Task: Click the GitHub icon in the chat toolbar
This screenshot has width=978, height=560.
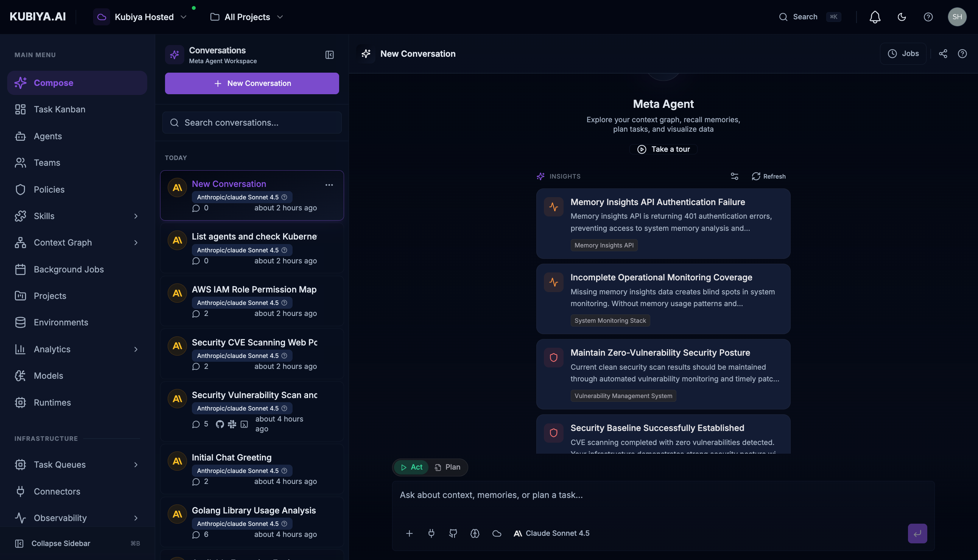Action: coord(452,534)
